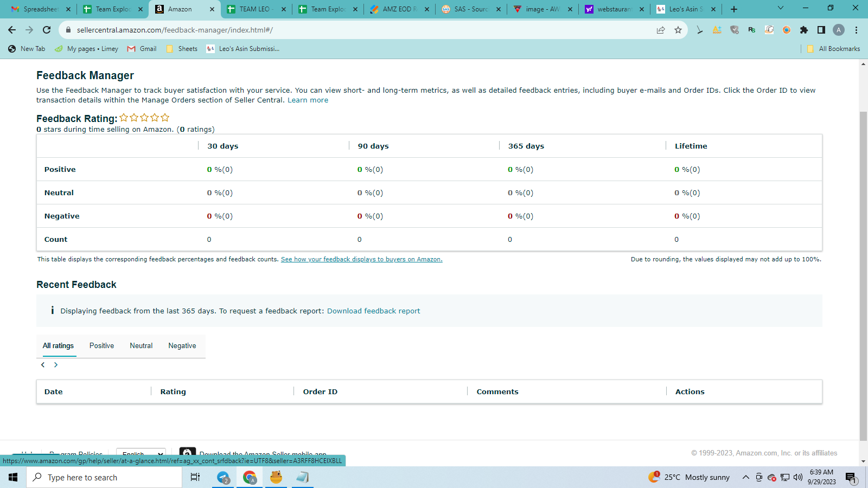Open the Extensions puzzle menu
868x488 pixels.
tap(804, 30)
